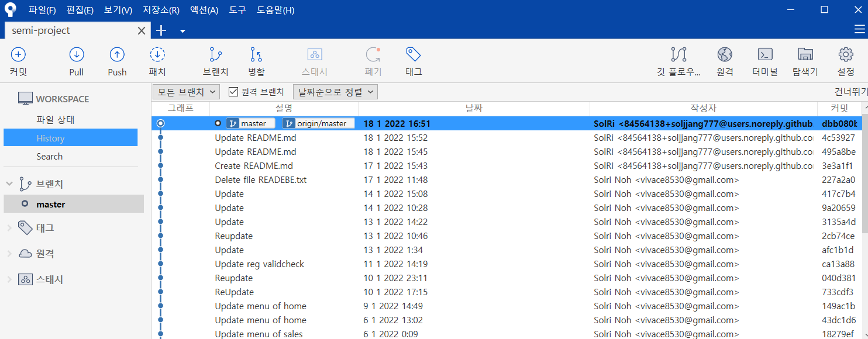Click the 폐기 (Discard) toolbar icon

point(373,55)
